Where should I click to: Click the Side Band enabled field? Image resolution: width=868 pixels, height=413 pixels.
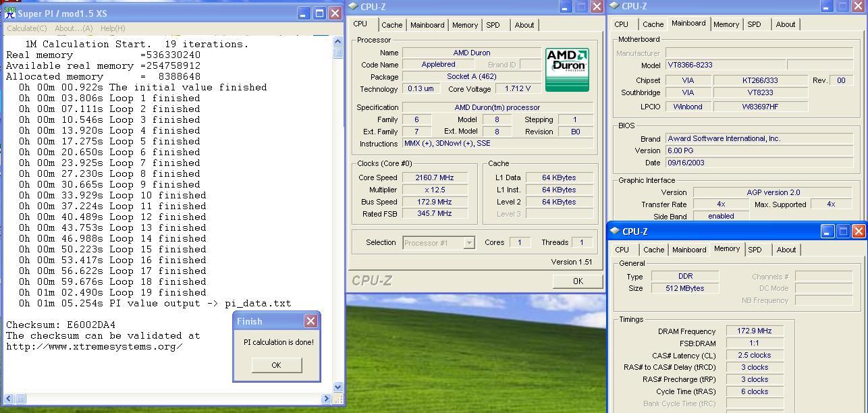coord(721,216)
